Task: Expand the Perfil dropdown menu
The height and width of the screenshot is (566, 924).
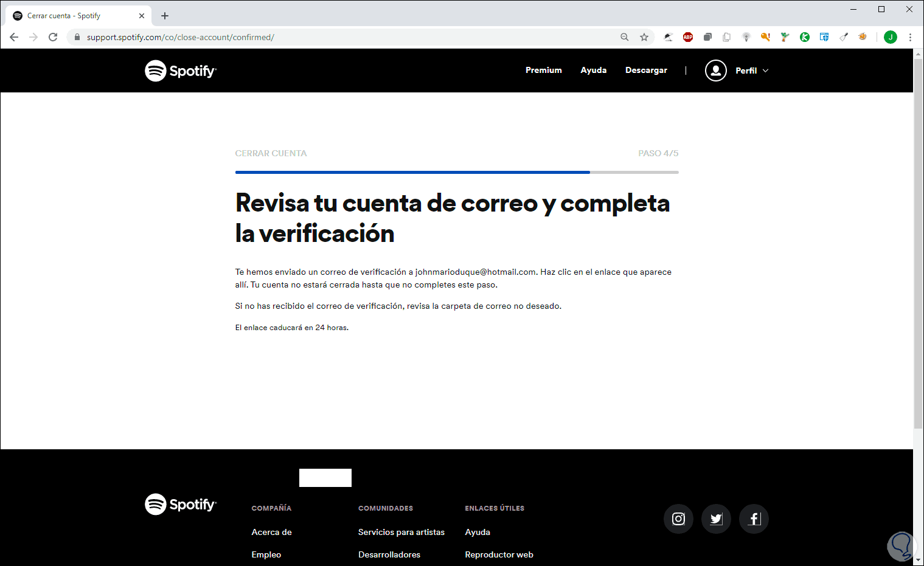Action: click(752, 71)
